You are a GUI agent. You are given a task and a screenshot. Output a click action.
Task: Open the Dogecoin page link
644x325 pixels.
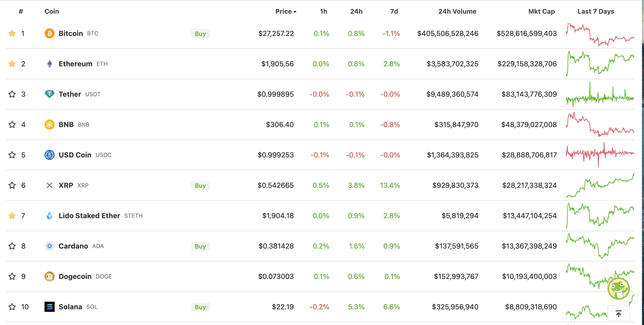75,276
